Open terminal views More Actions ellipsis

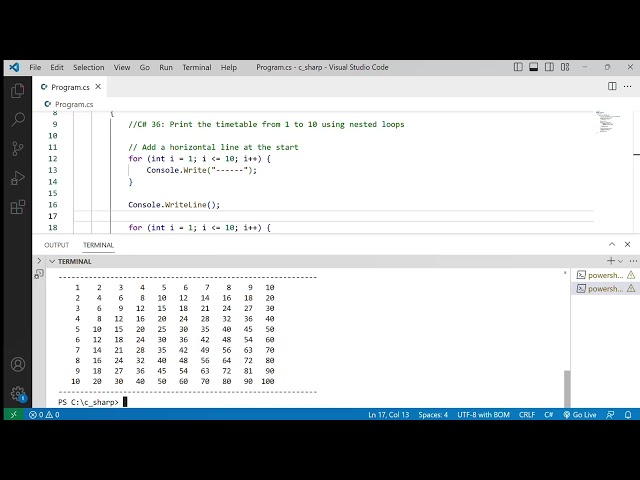633,261
